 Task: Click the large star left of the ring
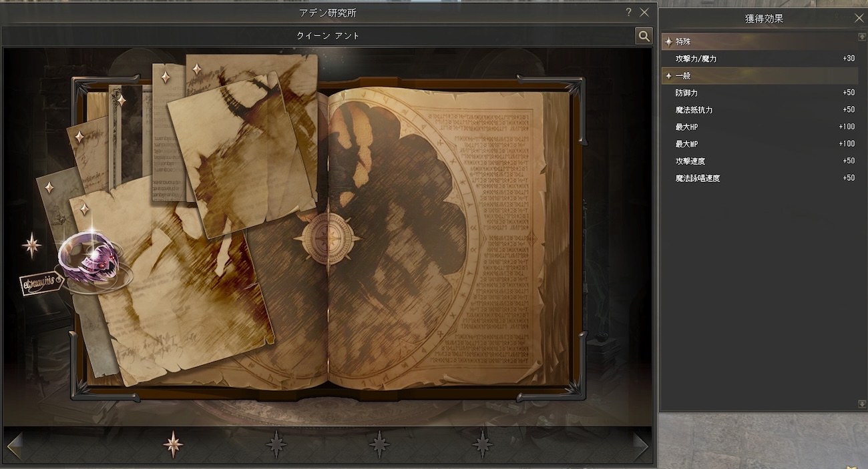[31, 246]
